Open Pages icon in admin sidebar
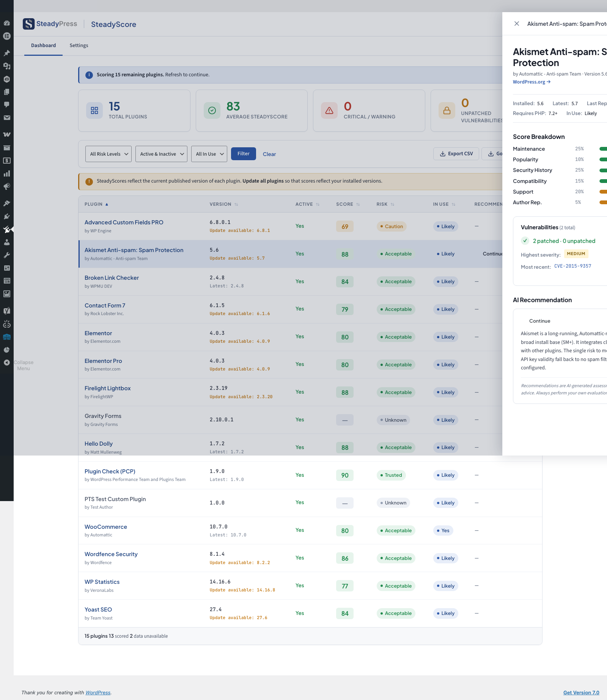 click(7, 92)
